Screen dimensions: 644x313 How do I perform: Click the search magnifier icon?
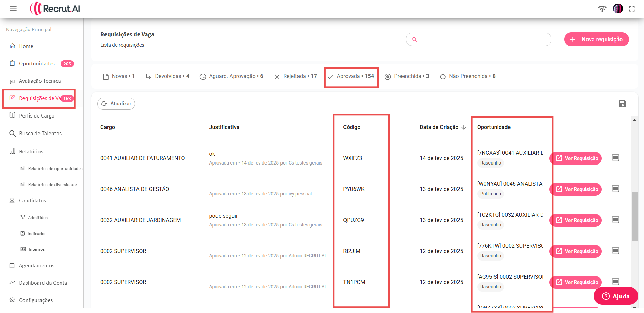coord(414,40)
